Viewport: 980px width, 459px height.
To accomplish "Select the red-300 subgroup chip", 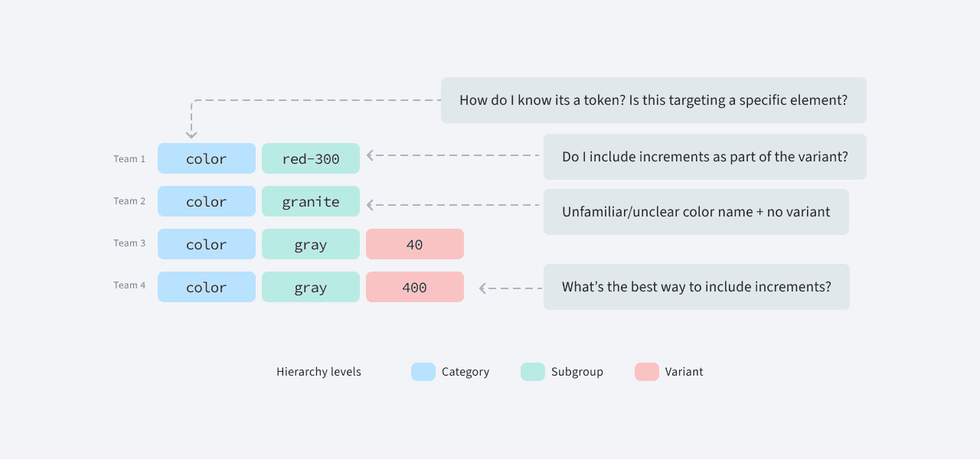I will click(x=311, y=158).
